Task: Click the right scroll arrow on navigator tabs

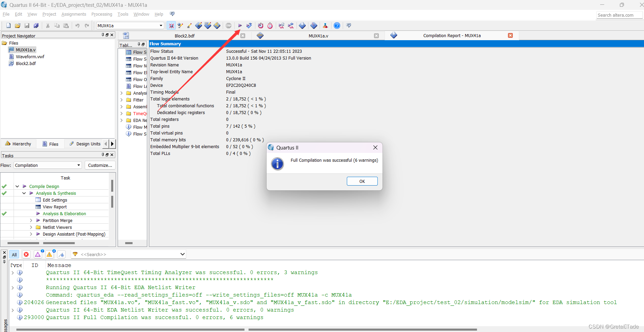Action: click(x=113, y=144)
